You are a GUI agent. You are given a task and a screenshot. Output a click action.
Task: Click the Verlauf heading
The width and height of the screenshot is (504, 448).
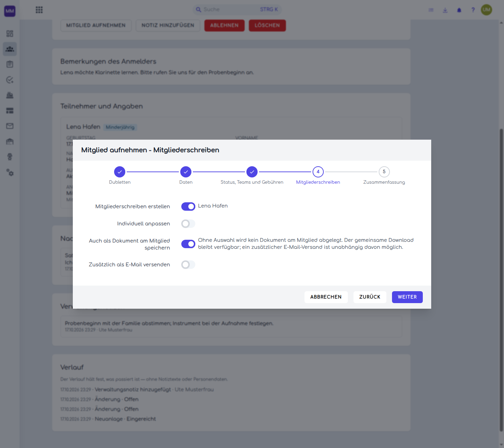[72, 367]
